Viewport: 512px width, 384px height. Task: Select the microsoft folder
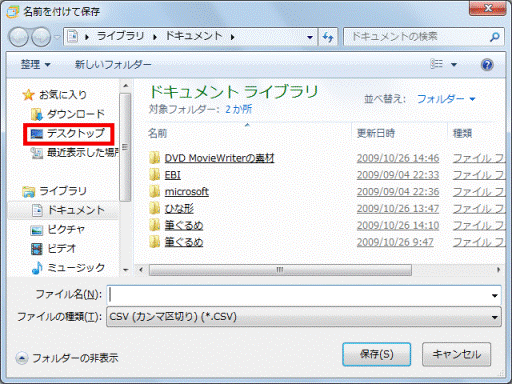187,192
